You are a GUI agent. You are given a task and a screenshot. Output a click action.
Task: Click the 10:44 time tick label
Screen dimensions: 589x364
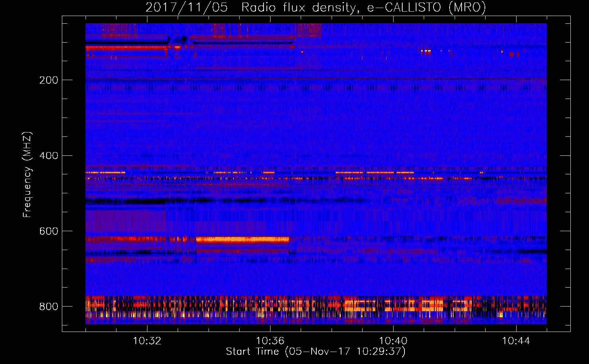point(516,341)
